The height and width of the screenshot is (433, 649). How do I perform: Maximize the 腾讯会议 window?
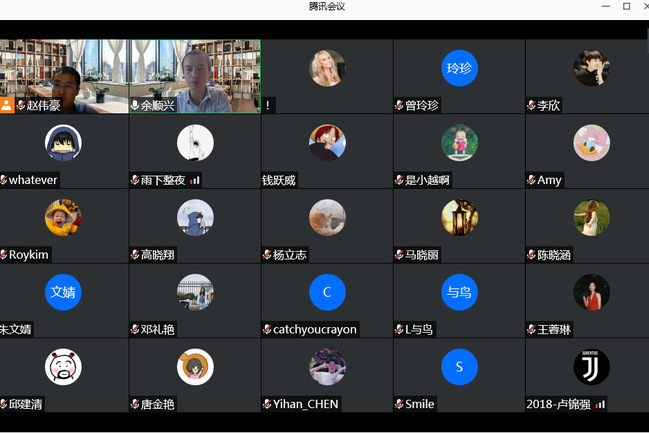[x=626, y=6]
